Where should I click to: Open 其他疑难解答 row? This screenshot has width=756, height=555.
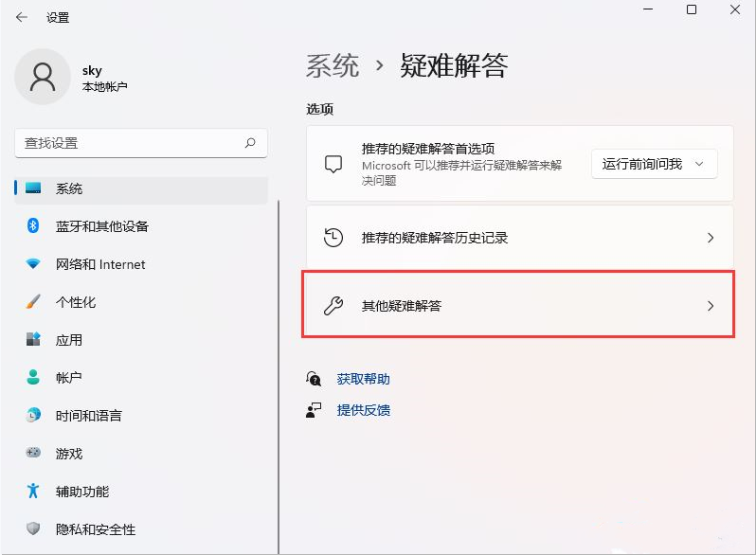[x=520, y=306]
